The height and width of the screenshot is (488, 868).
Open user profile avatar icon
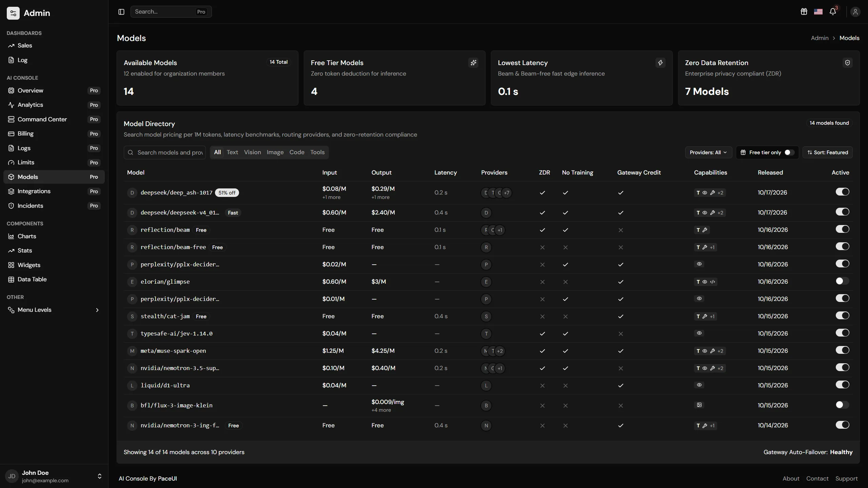coord(855,12)
